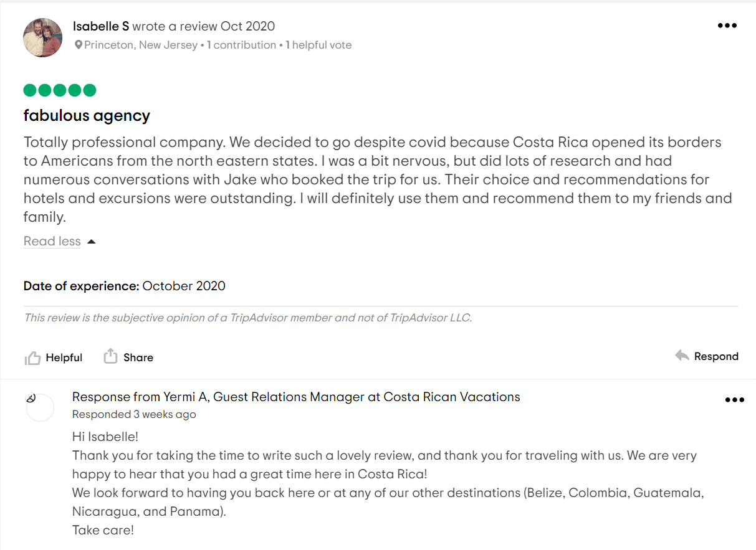The width and height of the screenshot is (756, 550).
Task: Click Princeton, New Jersey location text
Action: tap(141, 45)
